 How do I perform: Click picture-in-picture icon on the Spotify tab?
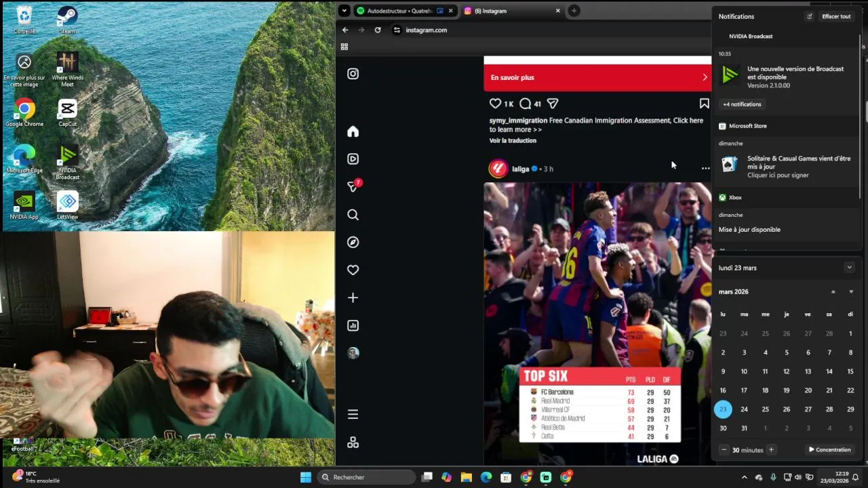click(x=440, y=11)
